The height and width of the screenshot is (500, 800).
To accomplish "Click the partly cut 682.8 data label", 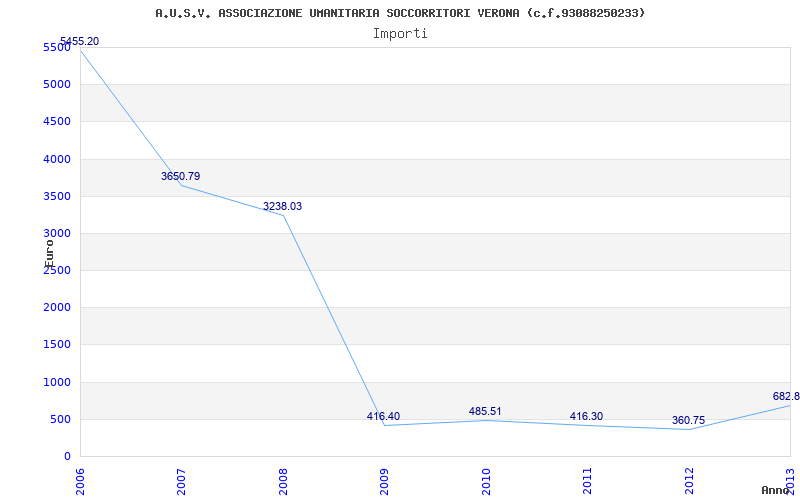I will [786, 396].
